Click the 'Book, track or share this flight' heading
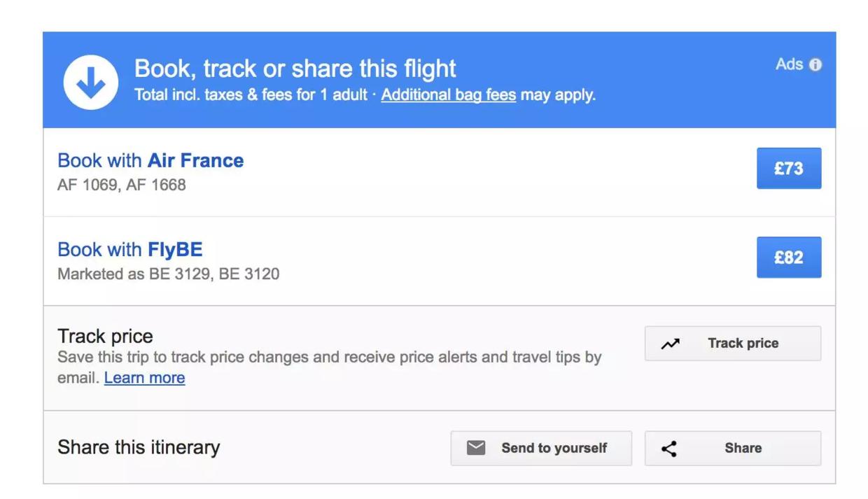 (295, 69)
